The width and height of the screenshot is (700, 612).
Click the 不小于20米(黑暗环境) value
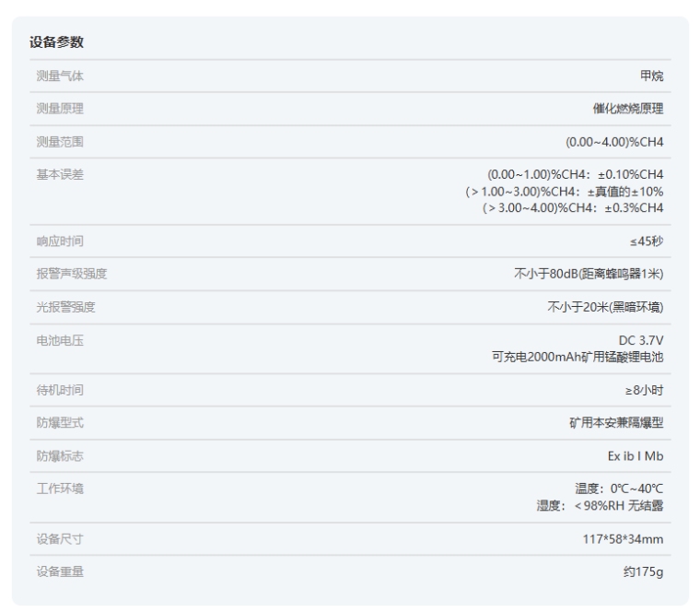point(605,307)
